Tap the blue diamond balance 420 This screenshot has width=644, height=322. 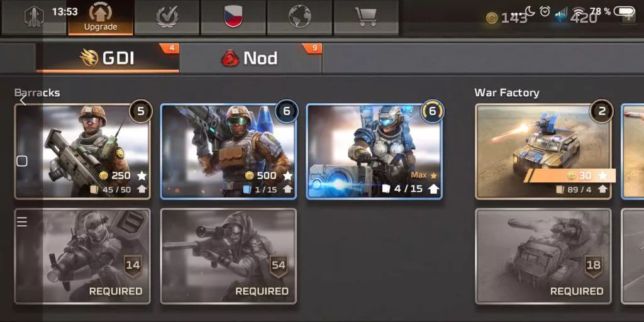pyautogui.click(x=576, y=18)
